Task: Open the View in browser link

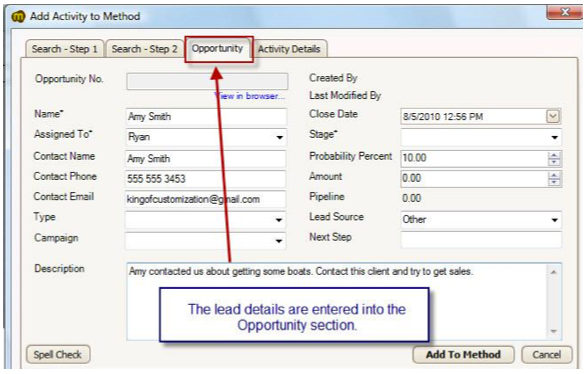Action: point(250,96)
